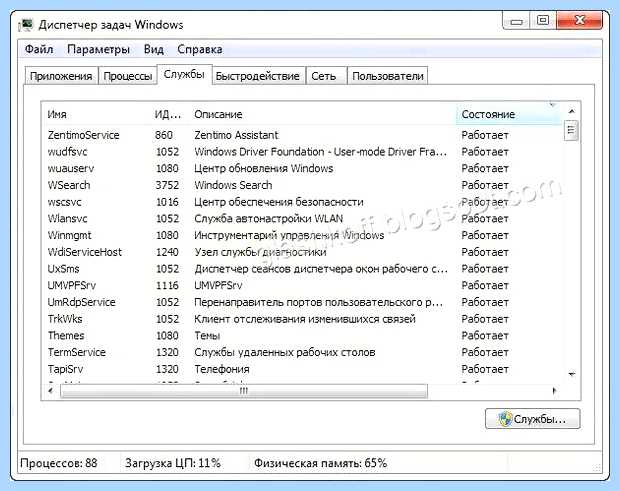The height and width of the screenshot is (491, 620).
Task: Select the wudfsvc service row
Action: point(302,152)
